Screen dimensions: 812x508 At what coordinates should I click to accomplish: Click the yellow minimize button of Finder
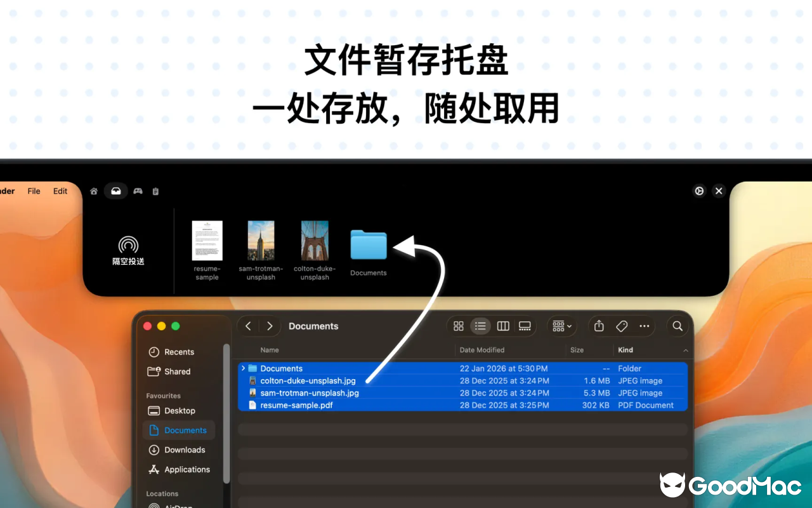coord(161,326)
